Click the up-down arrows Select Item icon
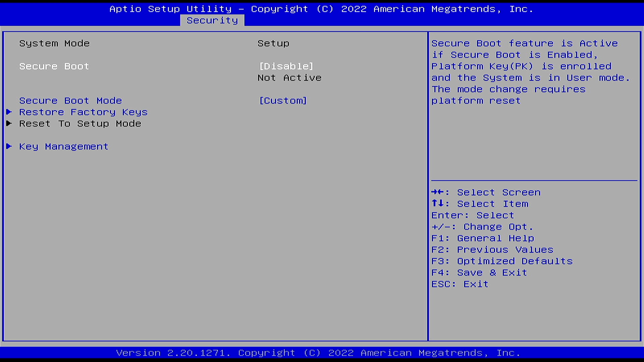The height and width of the screenshot is (362, 644). pos(437,203)
